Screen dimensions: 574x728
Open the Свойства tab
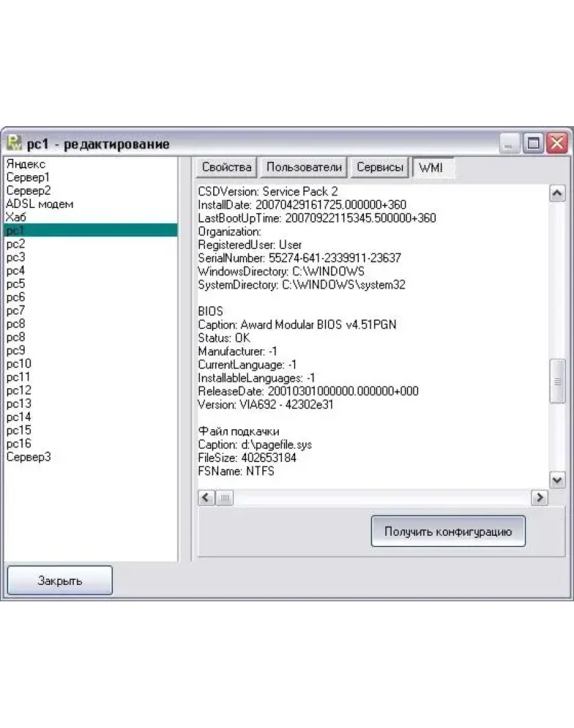coord(227,168)
